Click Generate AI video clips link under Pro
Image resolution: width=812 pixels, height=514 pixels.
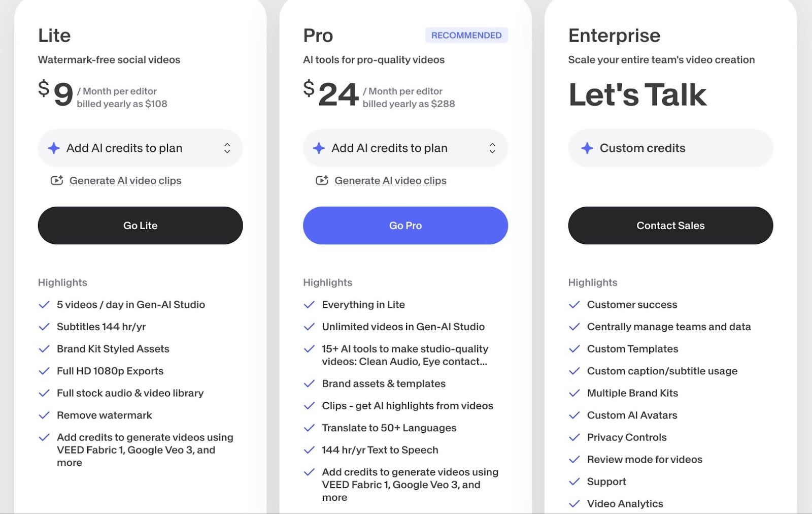click(x=390, y=181)
